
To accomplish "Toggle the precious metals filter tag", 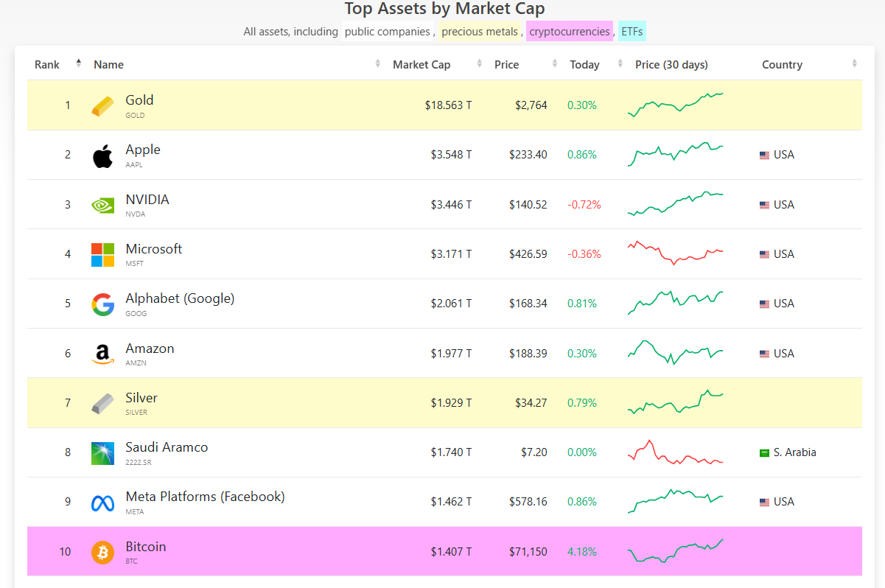I will (x=480, y=32).
